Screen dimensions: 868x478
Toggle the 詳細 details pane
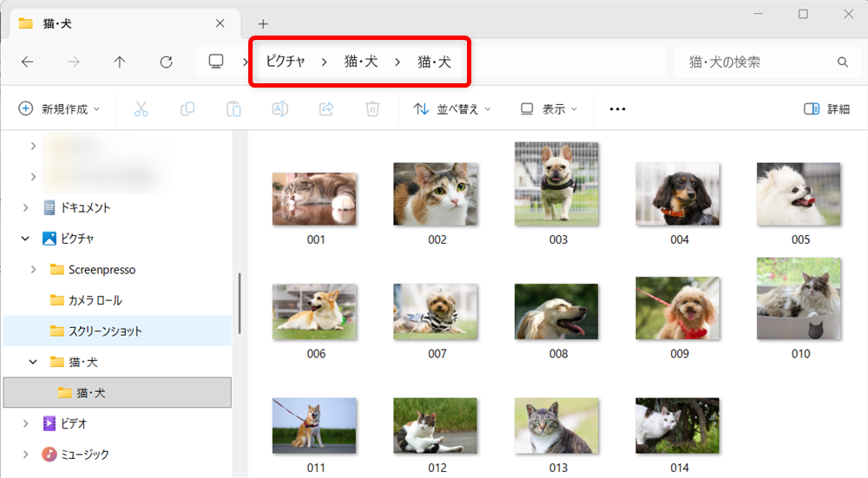coord(826,109)
